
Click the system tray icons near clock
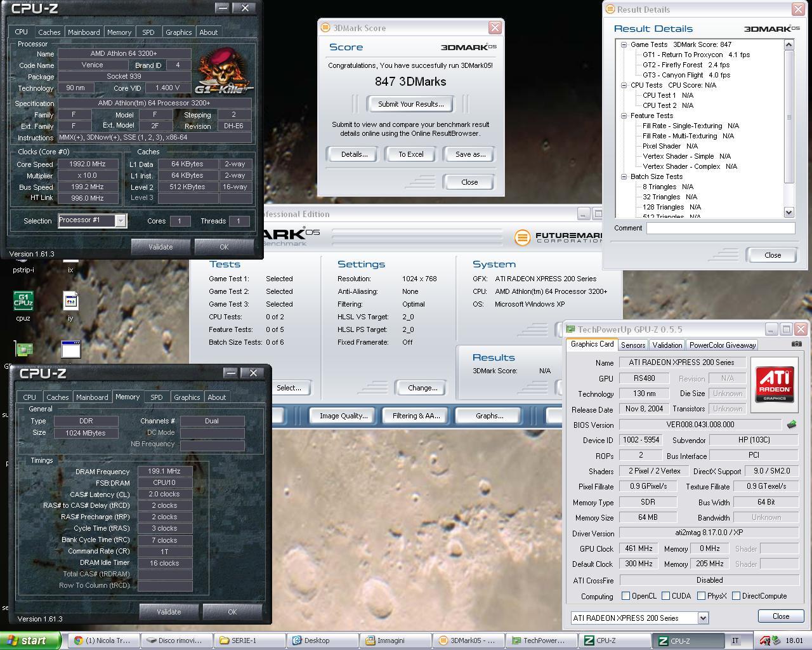(769, 640)
